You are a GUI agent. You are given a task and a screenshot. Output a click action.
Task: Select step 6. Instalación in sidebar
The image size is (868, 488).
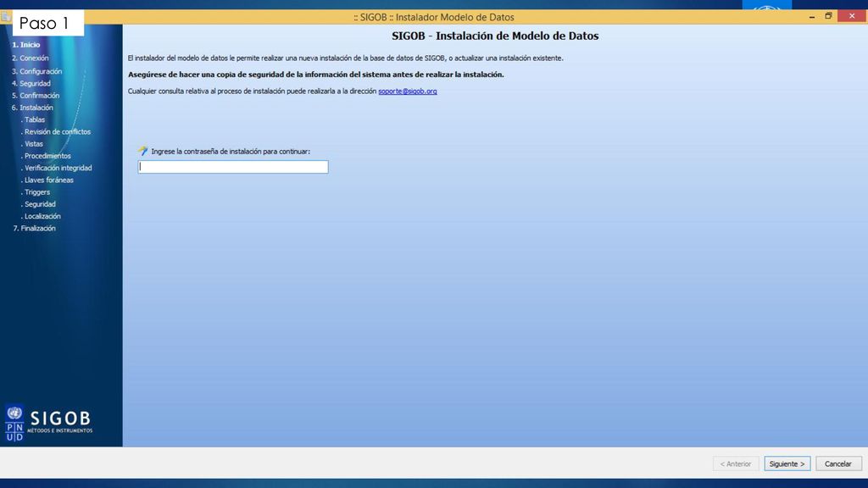click(33, 108)
